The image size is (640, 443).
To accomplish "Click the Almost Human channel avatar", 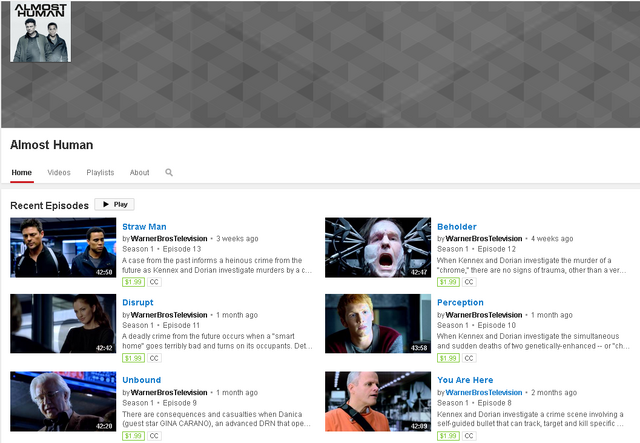I will [x=40, y=31].
